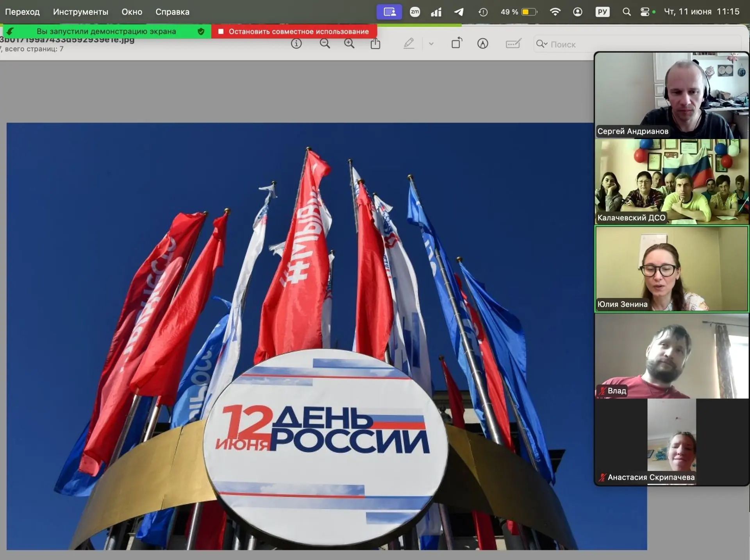This screenshot has height=560, width=750.
Task: Click the День России image in Preview
Action: (327, 336)
